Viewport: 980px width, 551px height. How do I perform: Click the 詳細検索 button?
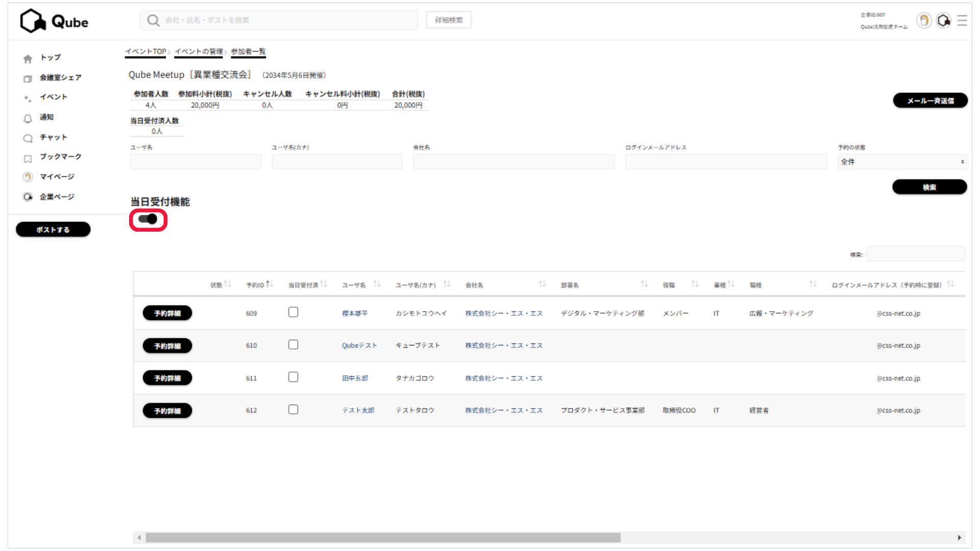tap(449, 20)
